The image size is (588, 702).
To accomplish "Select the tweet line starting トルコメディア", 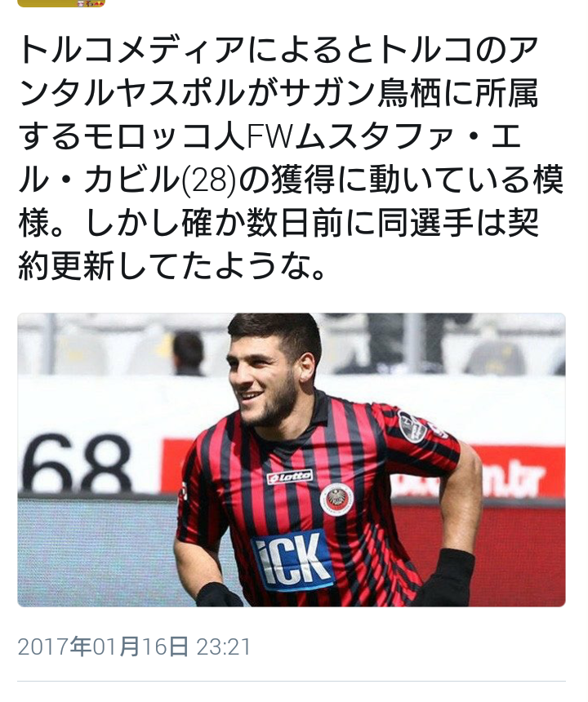I will [x=278, y=51].
